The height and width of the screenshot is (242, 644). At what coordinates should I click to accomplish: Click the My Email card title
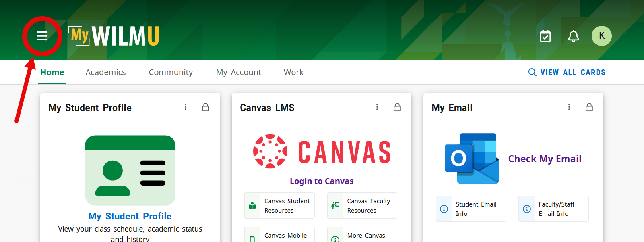(x=452, y=108)
